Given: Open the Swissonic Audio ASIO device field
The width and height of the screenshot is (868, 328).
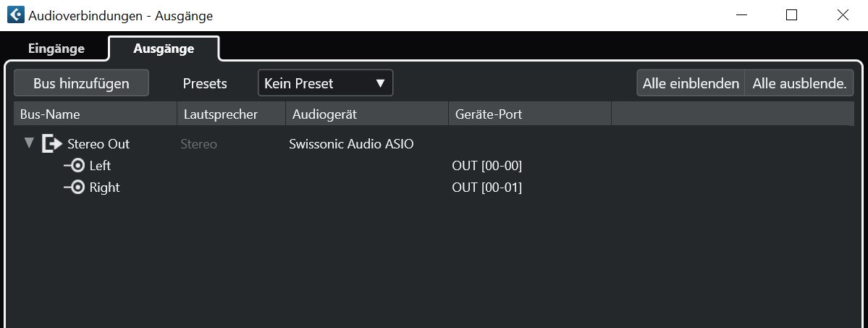Looking at the screenshot, I should (352, 144).
